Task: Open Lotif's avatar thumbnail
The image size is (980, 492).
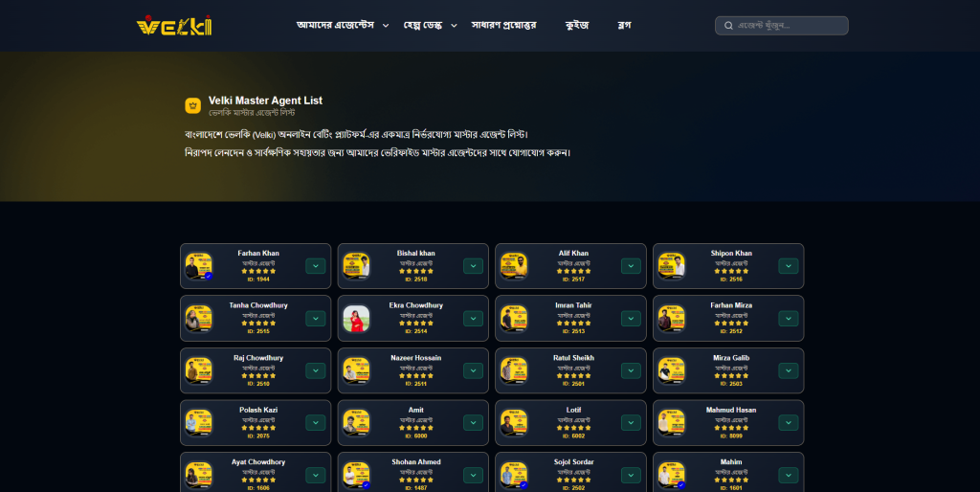Action: click(514, 423)
